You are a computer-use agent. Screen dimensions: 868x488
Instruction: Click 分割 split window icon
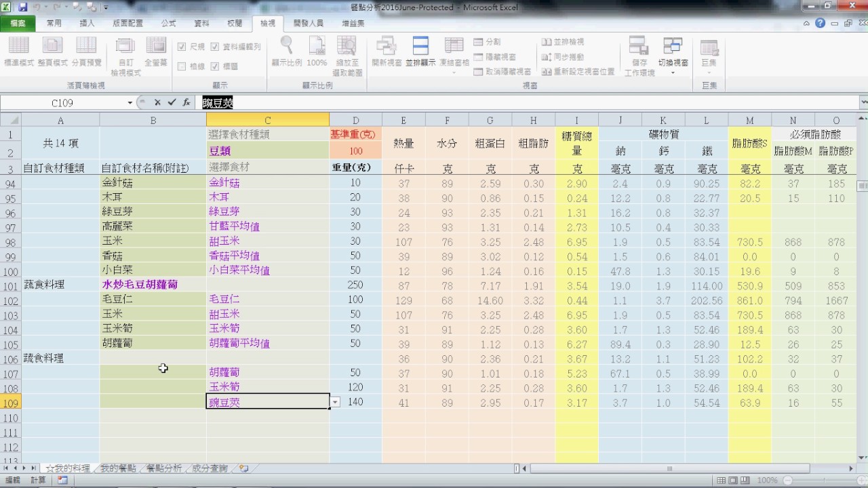(487, 42)
